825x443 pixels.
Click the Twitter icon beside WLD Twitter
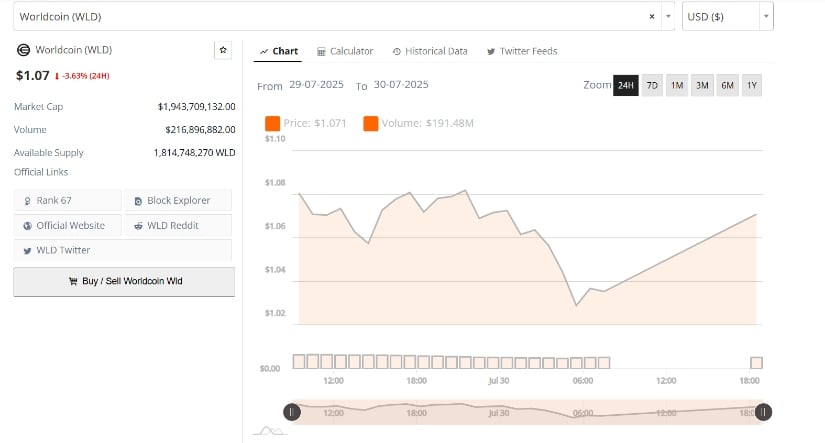pos(27,251)
